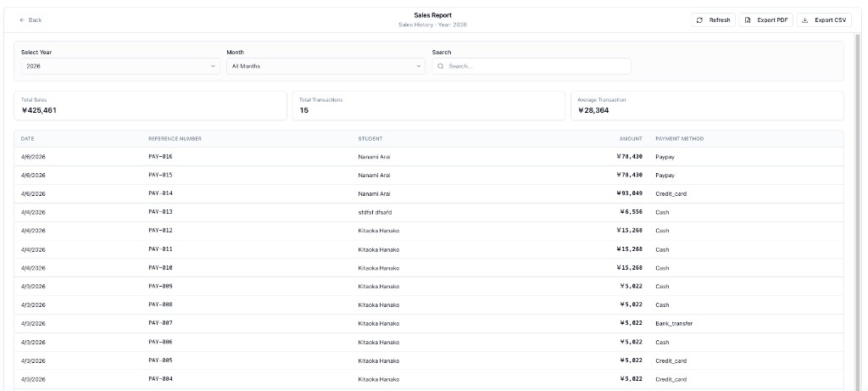The width and height of the screenshot is (868, 391).
Task: Click amount ¥93,049
Action: point(630,193)
